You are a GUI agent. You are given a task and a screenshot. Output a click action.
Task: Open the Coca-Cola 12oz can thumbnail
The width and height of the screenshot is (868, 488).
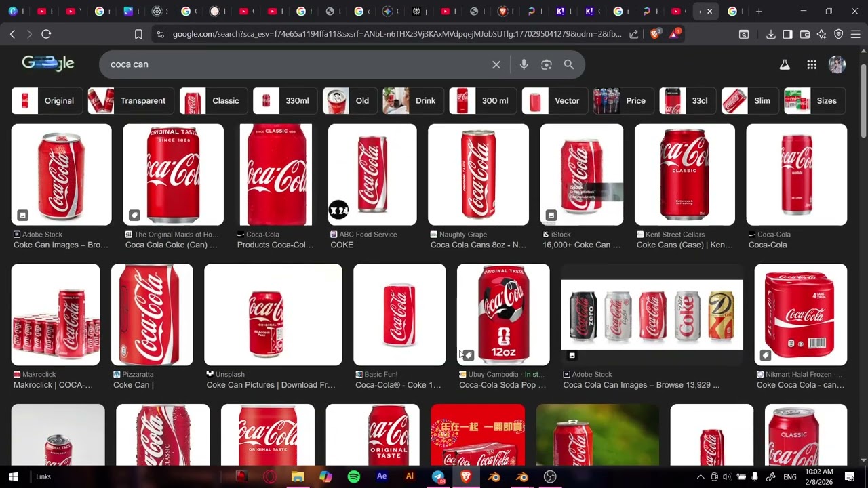click(503, 314)
